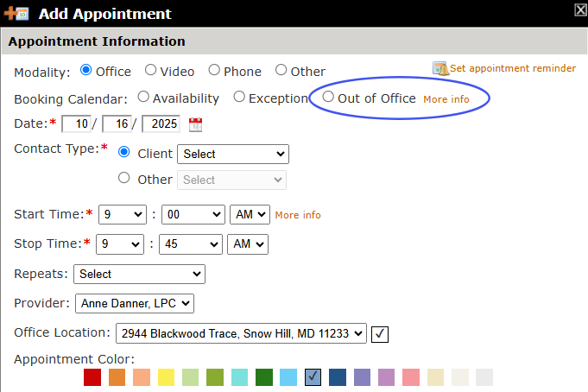Select the Office modality radio button
The width and height of the screenshot is (588, 392).
pyautogui.click(x=85, y=70)
